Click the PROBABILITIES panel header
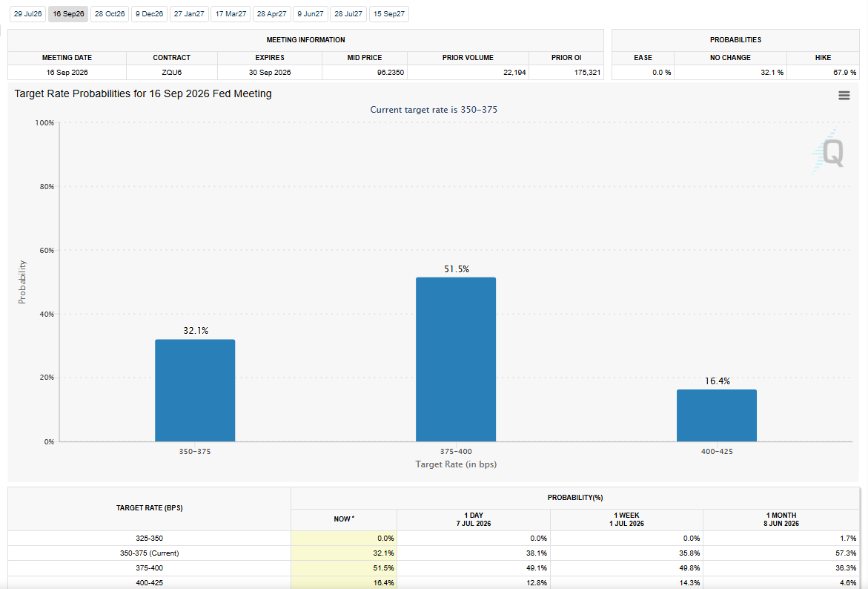Viewport: 868px width, 589px height. 735,40
